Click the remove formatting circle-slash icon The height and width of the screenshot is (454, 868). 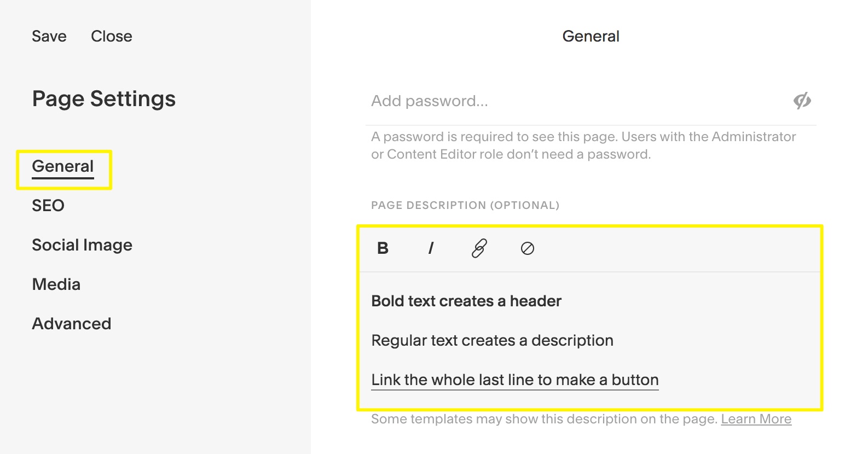527,249
